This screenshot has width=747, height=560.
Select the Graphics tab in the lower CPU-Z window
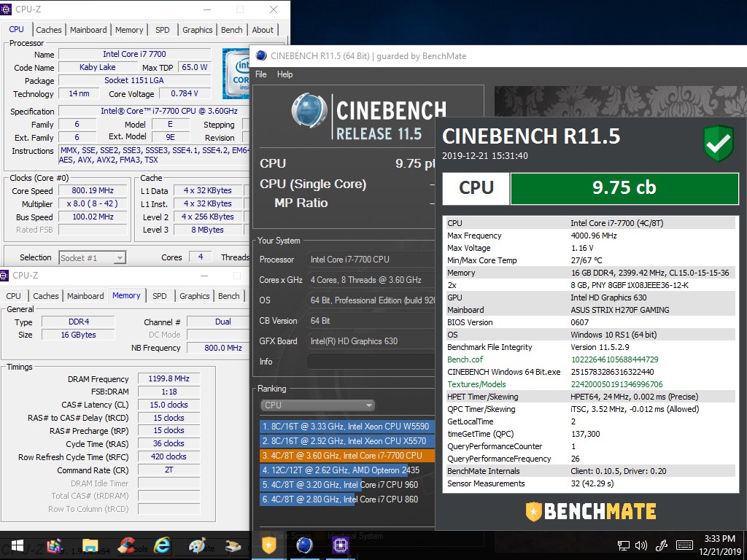tap(194, 296)
